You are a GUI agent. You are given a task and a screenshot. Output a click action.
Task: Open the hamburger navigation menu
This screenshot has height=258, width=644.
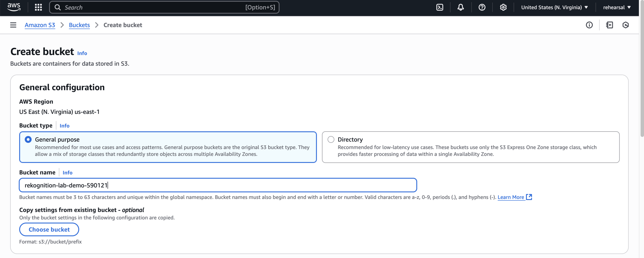point(13,25)
